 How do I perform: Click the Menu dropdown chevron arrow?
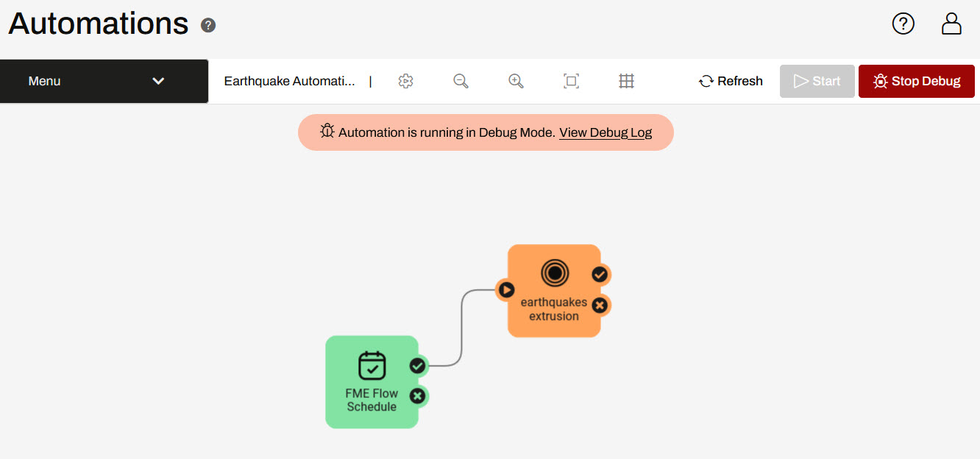point(158,81)
